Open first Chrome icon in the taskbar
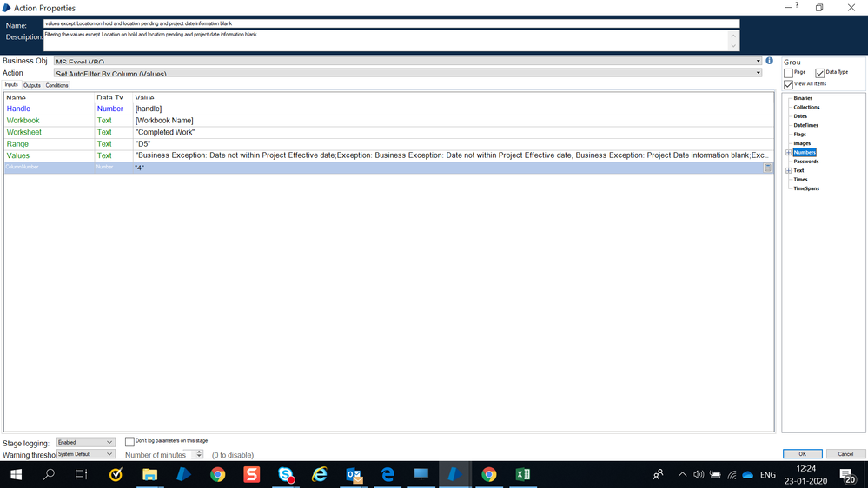 217,475
